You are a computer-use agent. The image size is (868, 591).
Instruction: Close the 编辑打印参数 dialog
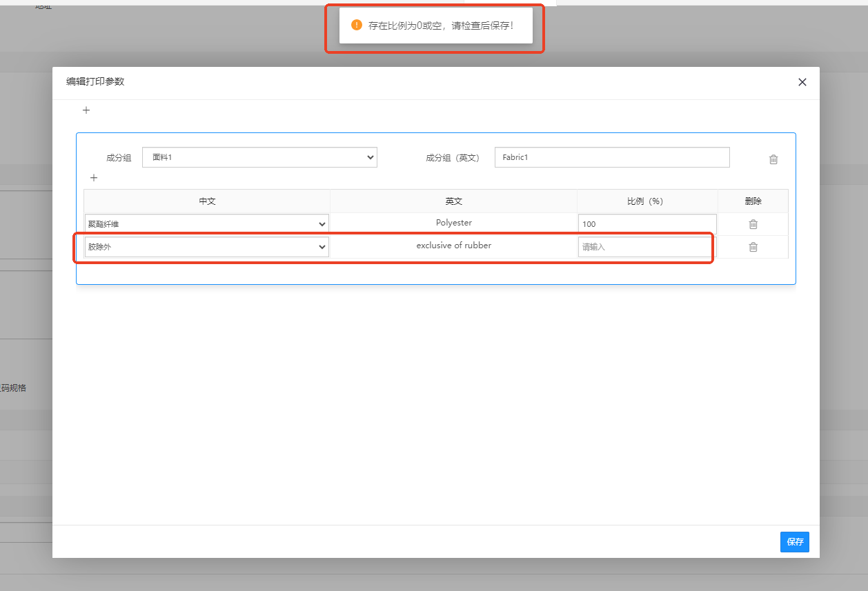(802, 82)
